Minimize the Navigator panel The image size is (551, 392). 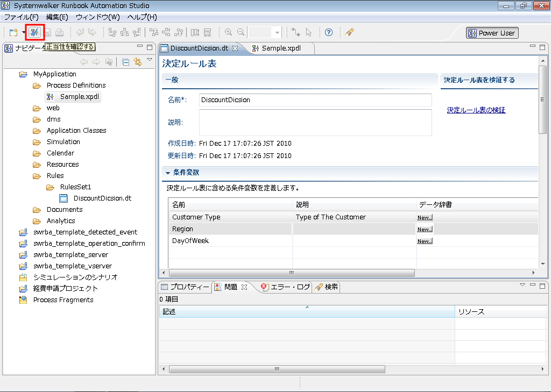tap(140, 46)
